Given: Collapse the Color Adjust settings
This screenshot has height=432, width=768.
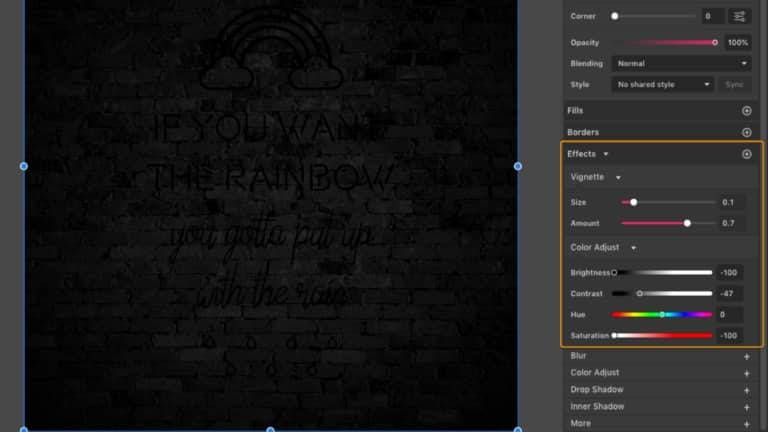Looking at the screenshot, I should (x=633, y=248).
